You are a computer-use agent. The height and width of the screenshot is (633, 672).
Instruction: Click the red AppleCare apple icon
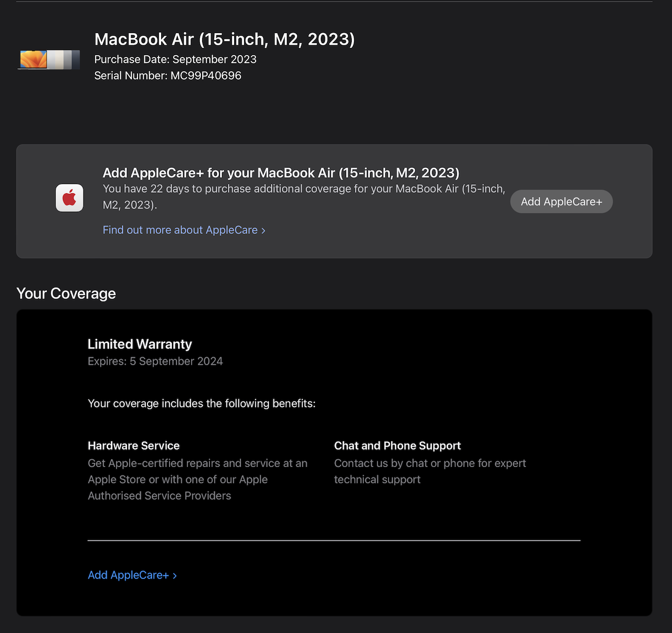pyautogui.click(x=69, y=198)
